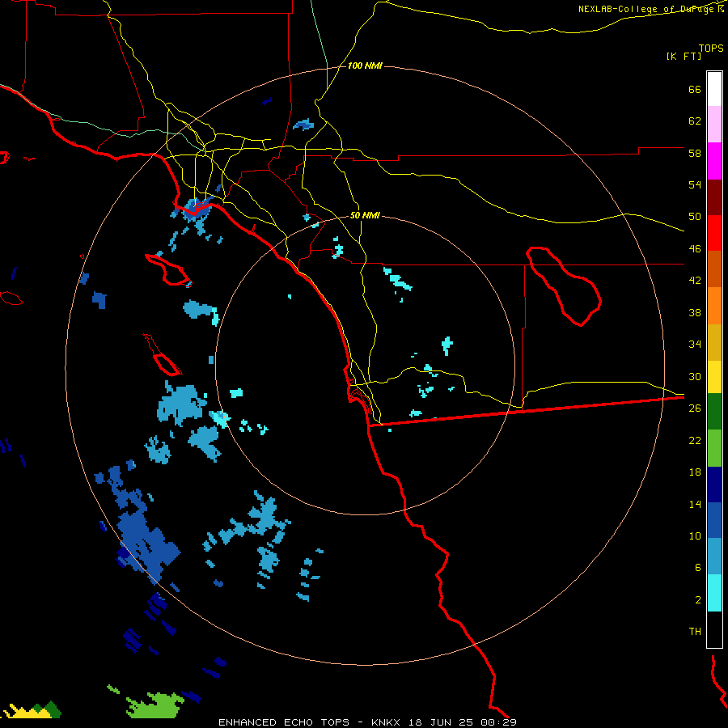The image size is (728, 728).
Task: Click the white color swatch in the tops legend
Action: click(x=714, y=89)
